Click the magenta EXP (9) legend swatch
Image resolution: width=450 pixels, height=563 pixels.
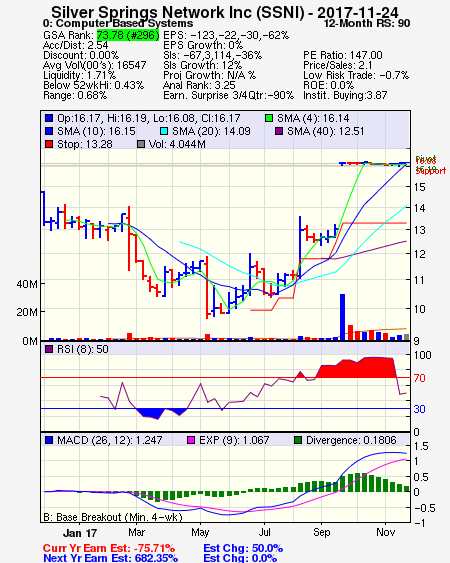point(191,440)
